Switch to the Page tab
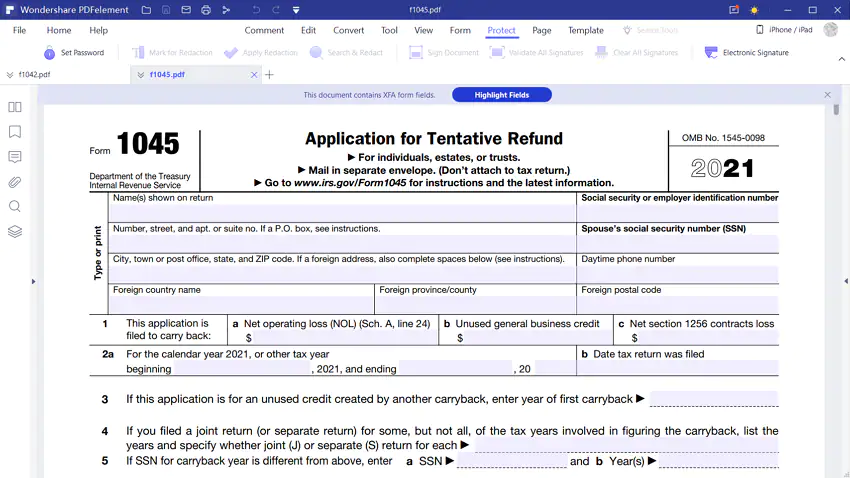The height and width of the screenshot is (478, 850). tap(542, 30)
